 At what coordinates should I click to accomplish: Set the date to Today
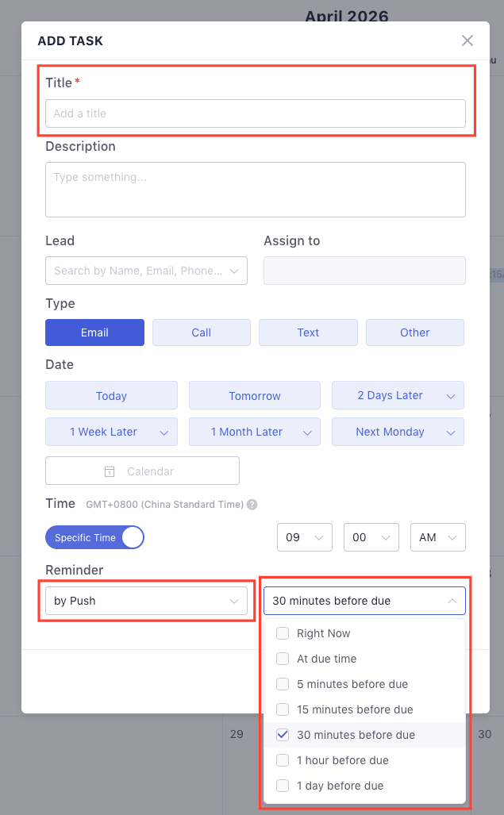tap(111, 395)
